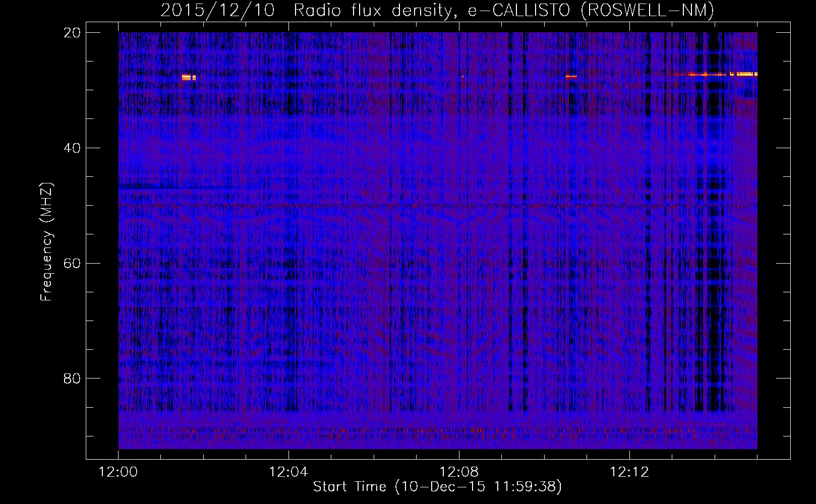Click the 'Frequency (MHZ)' y-axis label
This screenshot has width=816, height=504.
coord(46,242)
